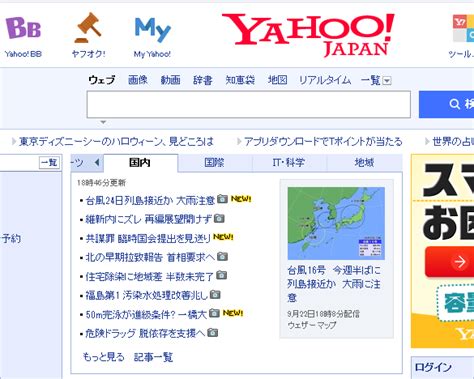Image resolution: width=474 pixels, height=379 pixels.
Task: Click camera icon beside 維新内にズレ headline
Action: 219,218
